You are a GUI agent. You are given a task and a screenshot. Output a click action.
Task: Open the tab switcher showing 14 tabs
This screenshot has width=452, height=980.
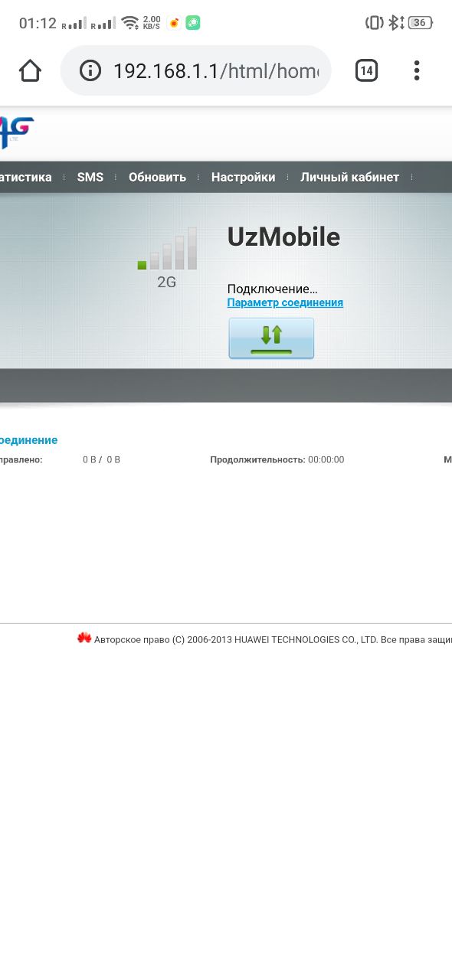[366, 71]
